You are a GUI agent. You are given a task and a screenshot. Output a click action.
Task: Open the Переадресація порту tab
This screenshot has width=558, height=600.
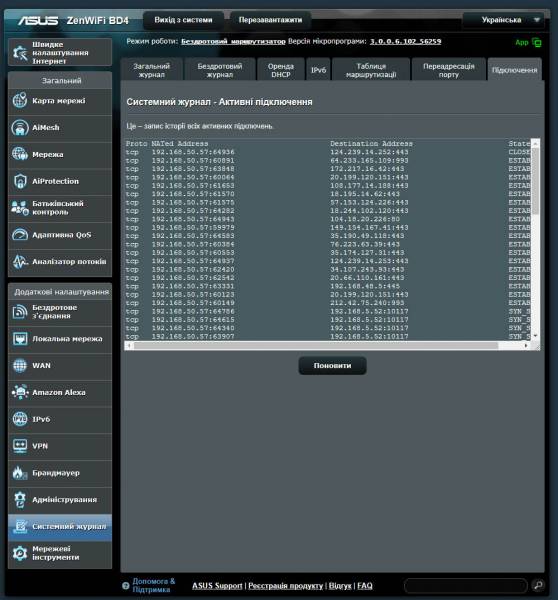tap(449, 70)
